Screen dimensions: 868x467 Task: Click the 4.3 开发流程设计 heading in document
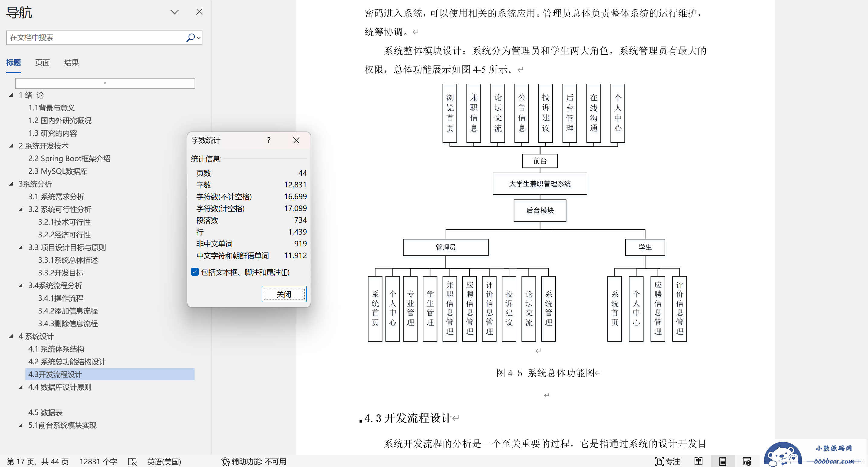tap(408, 418)
